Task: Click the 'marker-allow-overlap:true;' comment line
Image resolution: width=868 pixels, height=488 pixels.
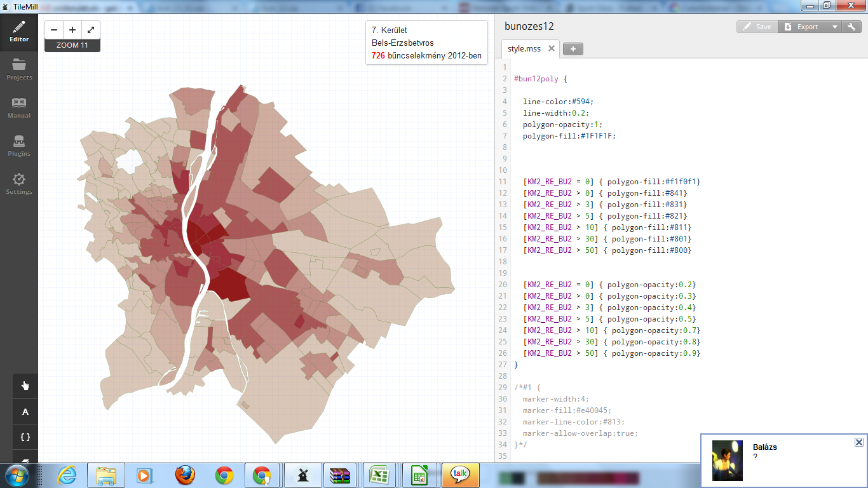Action: click(x=580, y=433)
